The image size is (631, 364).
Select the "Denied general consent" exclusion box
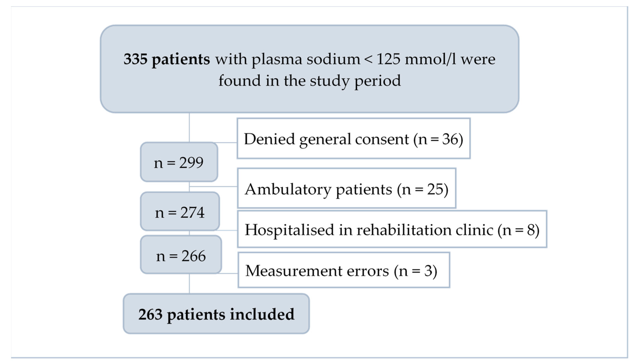pyautogui.click(x=353, y=139)
